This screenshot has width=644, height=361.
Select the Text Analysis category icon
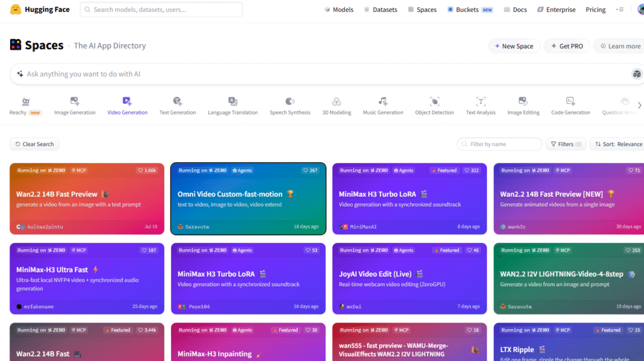click(480, 101)
